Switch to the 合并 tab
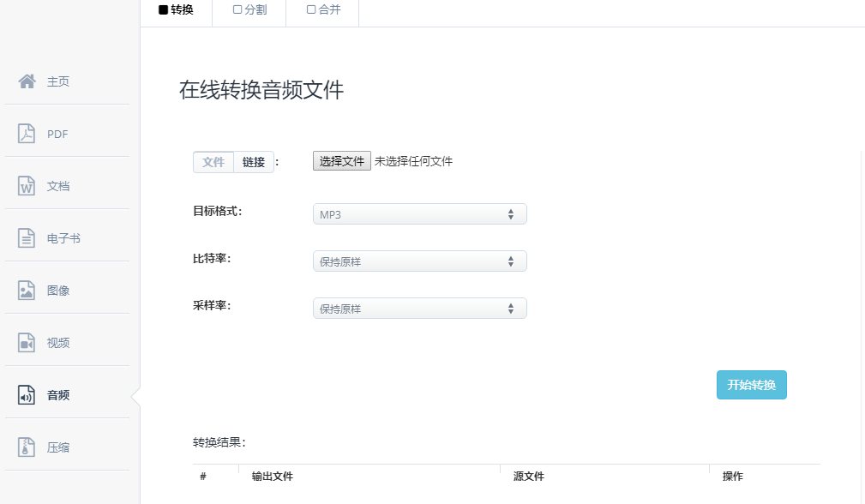This screenshot has width=865, height=504. 321,9
